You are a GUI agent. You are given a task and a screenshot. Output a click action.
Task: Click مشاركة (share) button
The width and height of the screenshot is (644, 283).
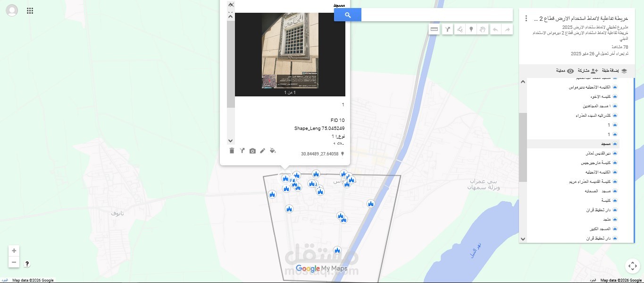[x=587, y=71]
